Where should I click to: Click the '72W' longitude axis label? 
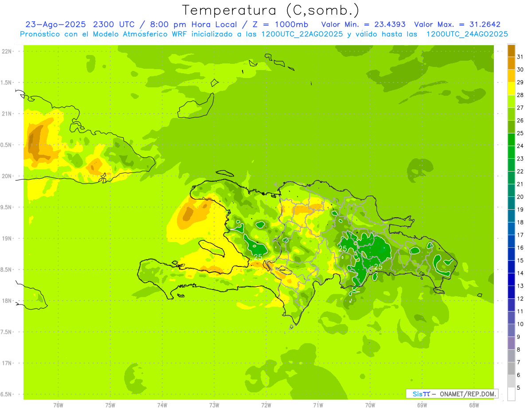pos(266,405)
